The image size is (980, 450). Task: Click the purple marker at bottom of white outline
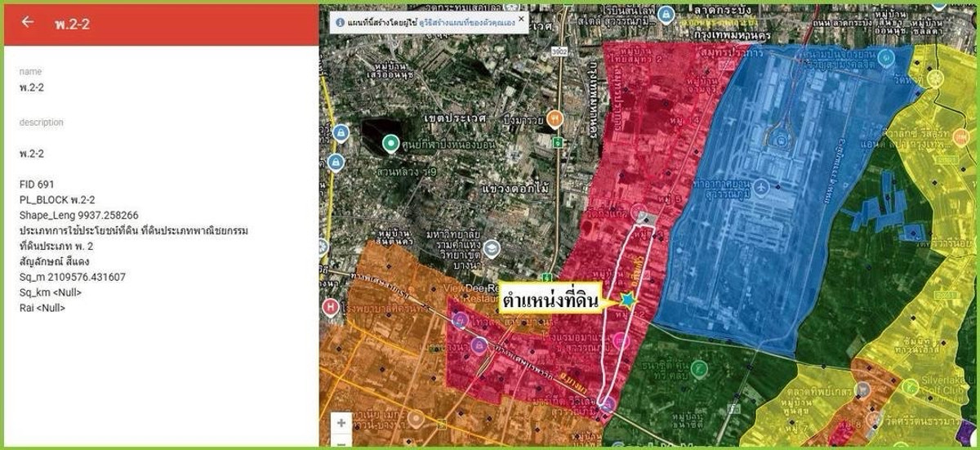[x=607, y=404]
